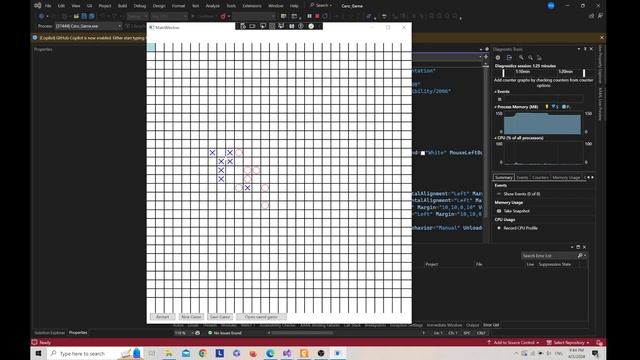Open the Diagnostic Tools window options dropdown

[579, 49]
